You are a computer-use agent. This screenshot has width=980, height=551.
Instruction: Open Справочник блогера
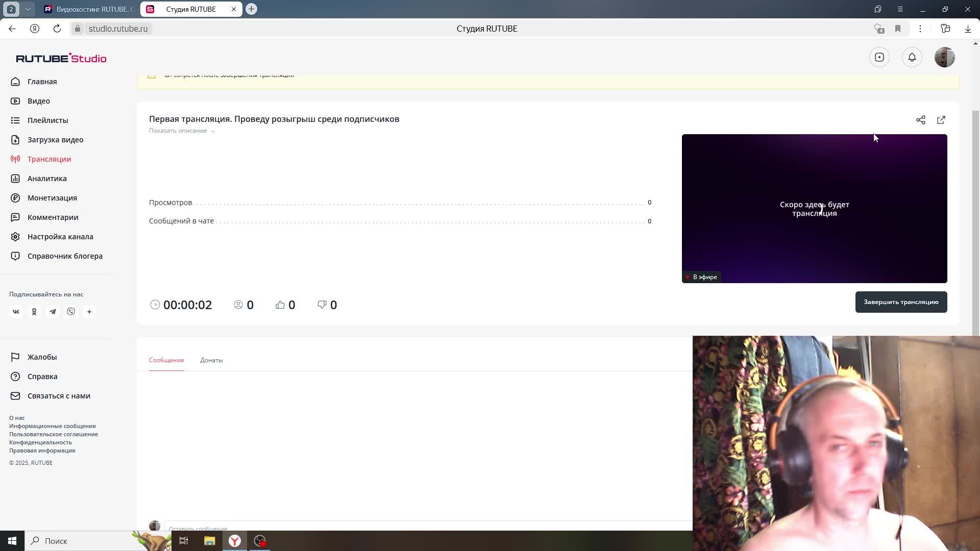65,256
